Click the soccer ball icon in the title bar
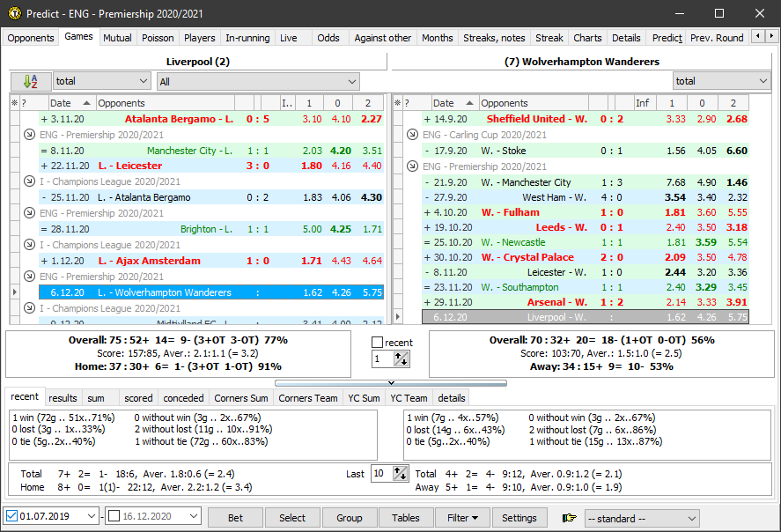The image size is (781, 532). (x=13, y=13)
